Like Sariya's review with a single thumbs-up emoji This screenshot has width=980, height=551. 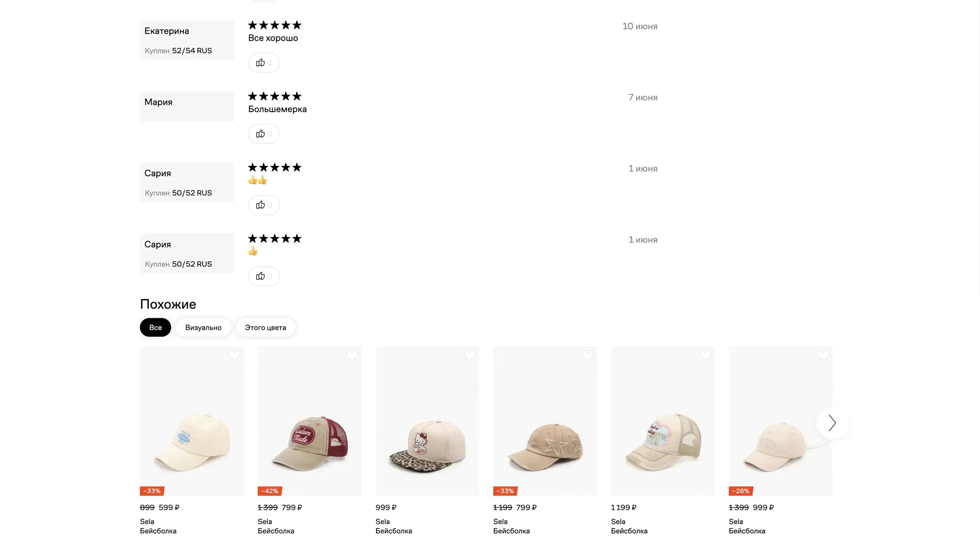point(264,276)
